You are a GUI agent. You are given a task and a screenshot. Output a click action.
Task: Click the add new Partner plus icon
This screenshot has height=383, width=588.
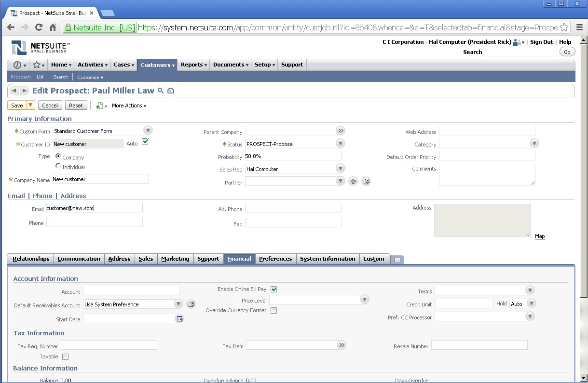[x=353, y=182]
